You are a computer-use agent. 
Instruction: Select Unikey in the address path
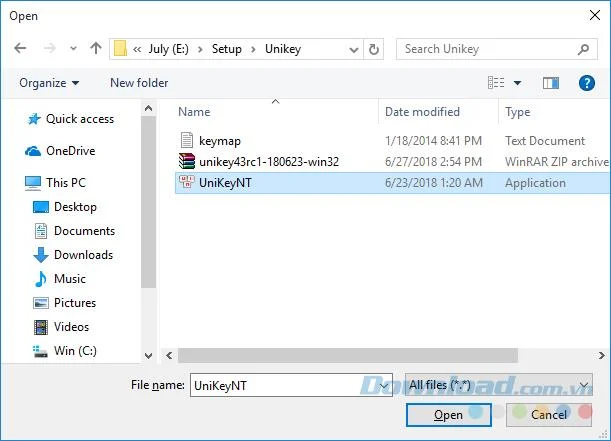283,49
